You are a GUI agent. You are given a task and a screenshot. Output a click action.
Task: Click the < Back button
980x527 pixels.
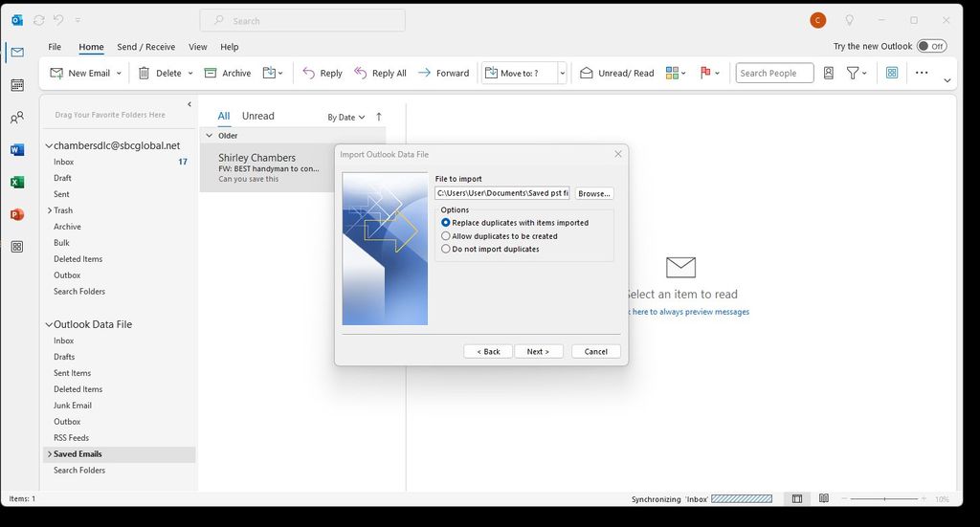click(x=488, y=352)
